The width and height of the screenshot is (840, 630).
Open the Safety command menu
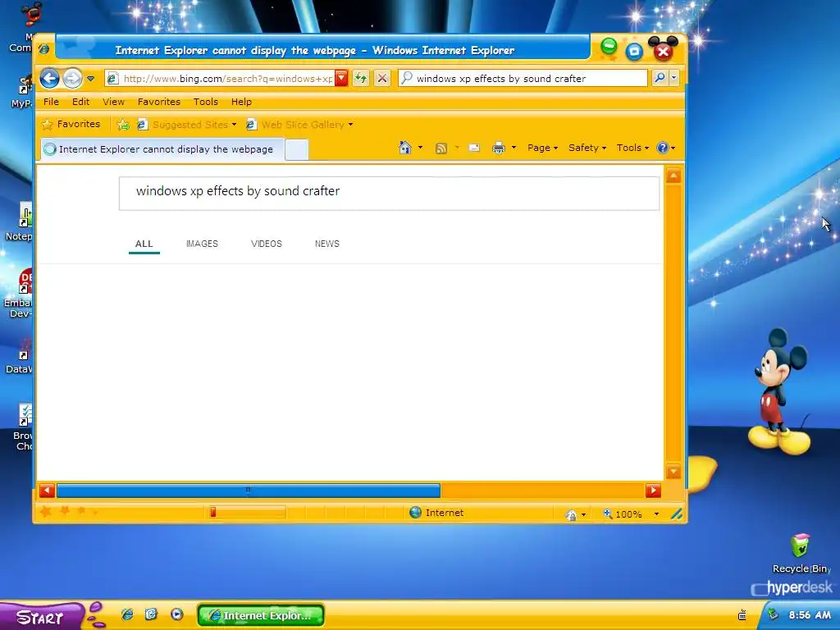587,148
